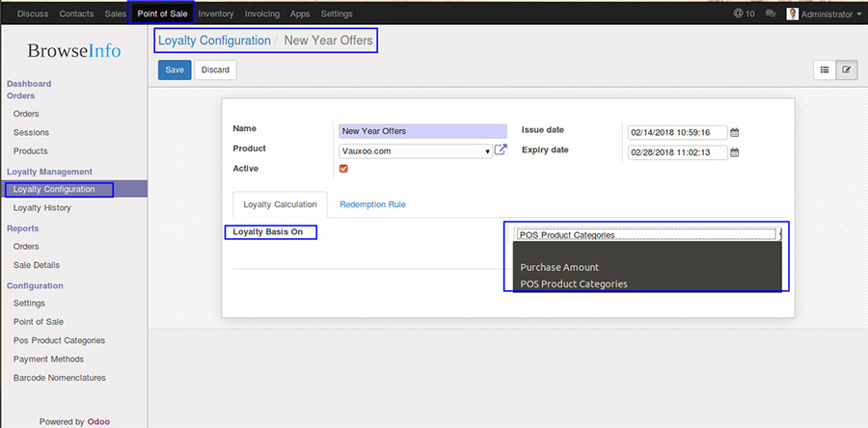868x428 pixels.
Task: Open Sessions in sidebar
Action: tap(31, 133)
